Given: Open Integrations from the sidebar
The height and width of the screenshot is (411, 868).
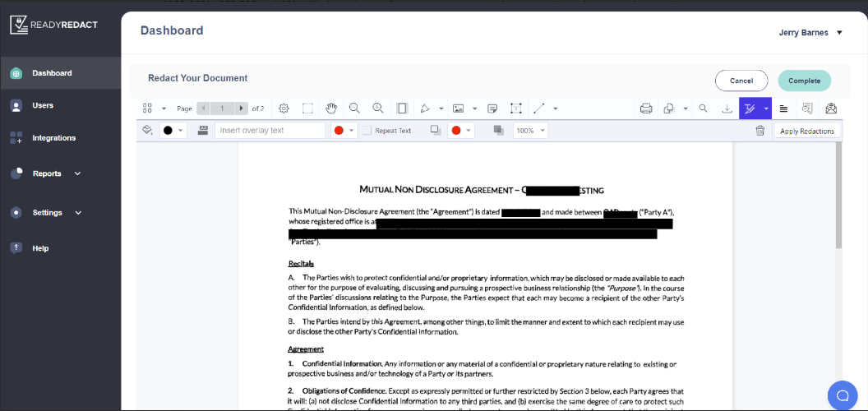Looking at the screenshot, I should pyautogui.click(x=53, y=138).
